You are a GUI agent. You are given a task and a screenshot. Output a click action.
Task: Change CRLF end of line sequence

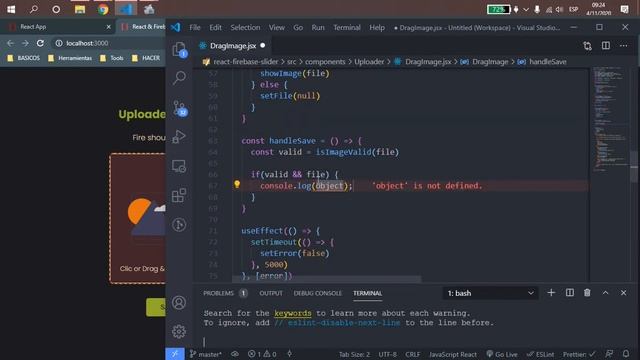point(412,354)
